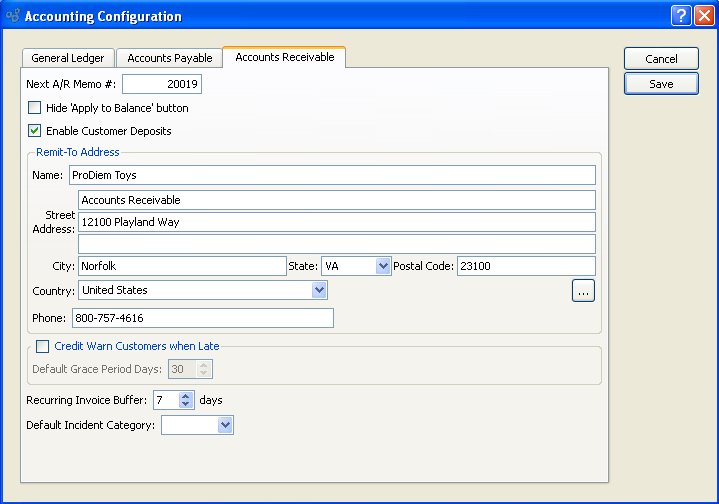
Task: Close the Accounting Configuration window
Action: (703, 15)
